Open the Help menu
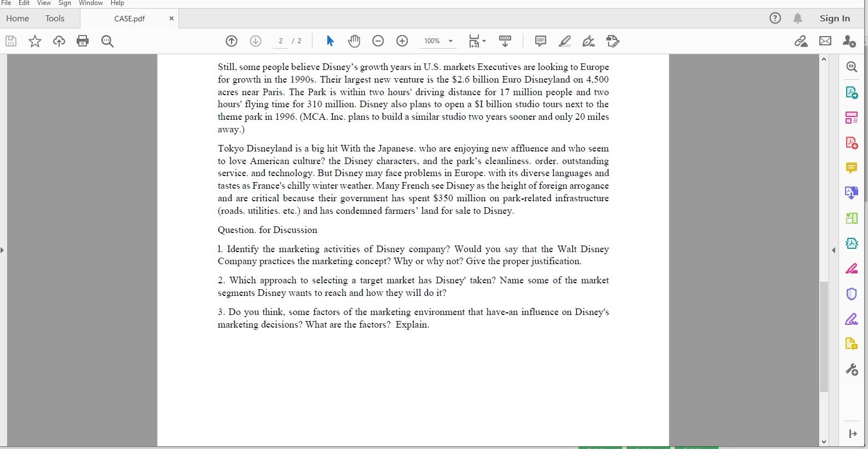 (x=117, y=3)
